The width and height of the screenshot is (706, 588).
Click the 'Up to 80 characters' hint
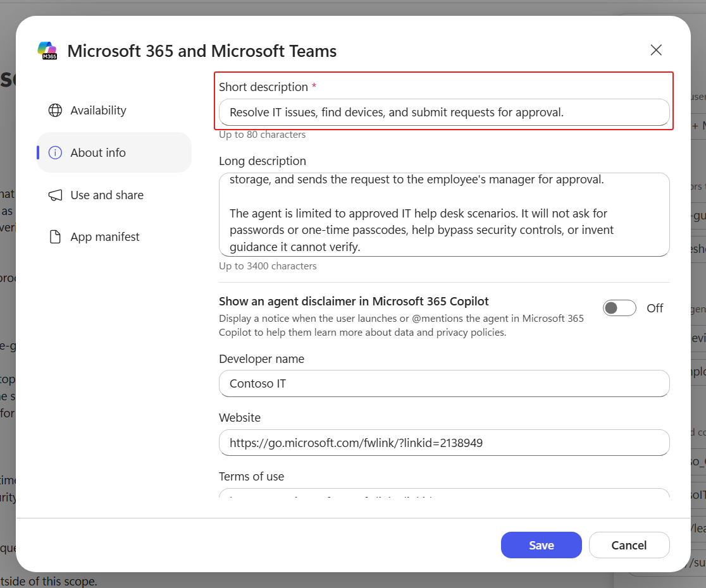(262, 135)
